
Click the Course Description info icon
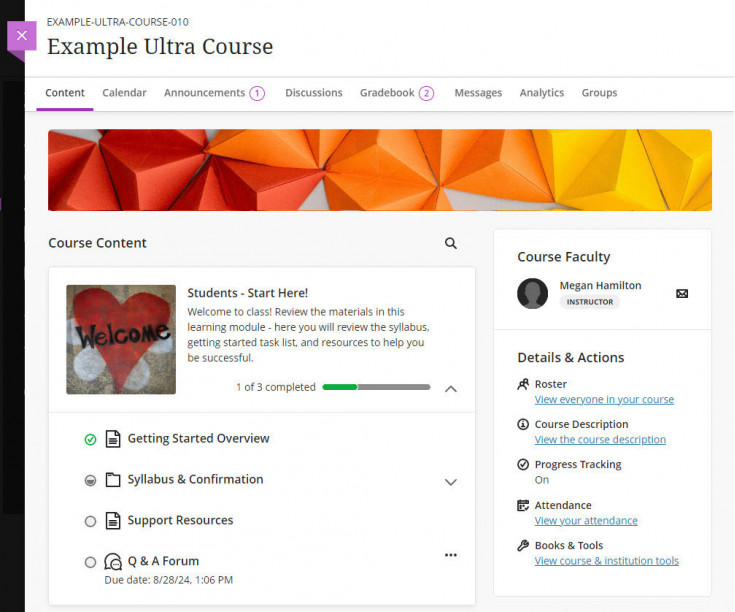[x=523, y=424]
